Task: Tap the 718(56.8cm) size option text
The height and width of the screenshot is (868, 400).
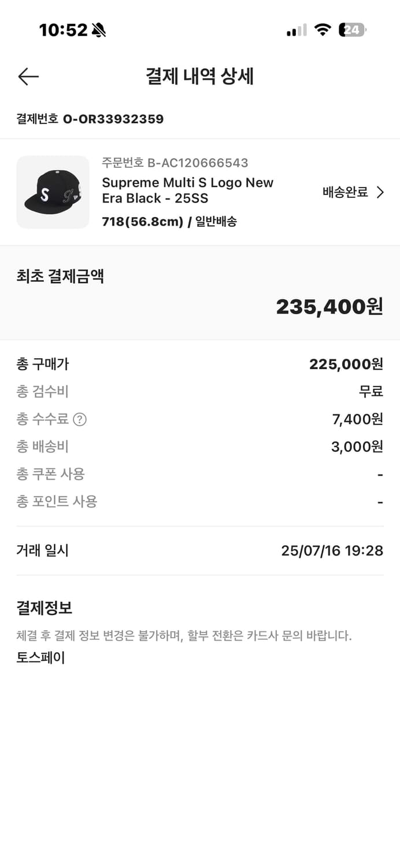Action: 142,222
